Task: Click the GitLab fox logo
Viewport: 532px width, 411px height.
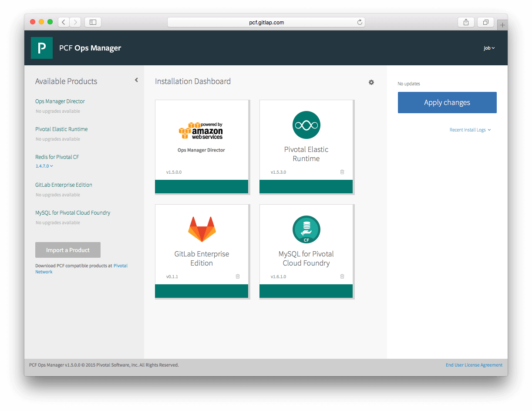Action: pyautogui.click(x=202, y=229)
